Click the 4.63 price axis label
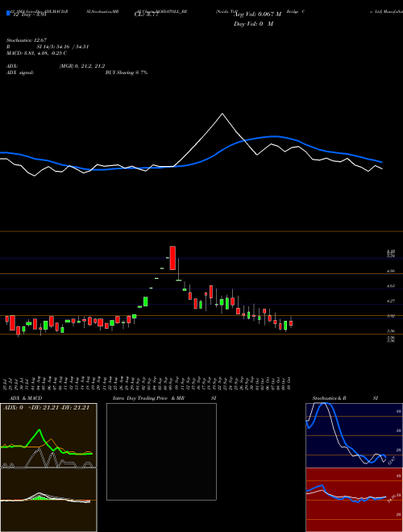This screenshot has width=403, height=532. pyautogui.click(x=391, y=286)
